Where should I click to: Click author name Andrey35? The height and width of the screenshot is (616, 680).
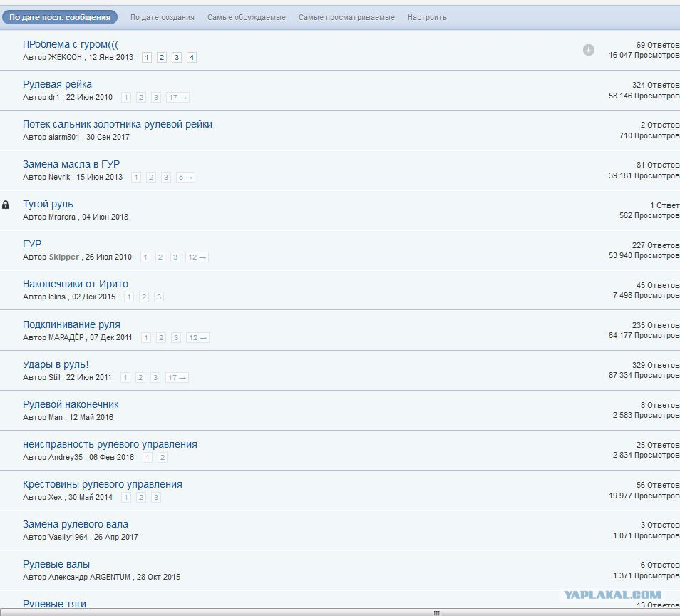[66, 457]
